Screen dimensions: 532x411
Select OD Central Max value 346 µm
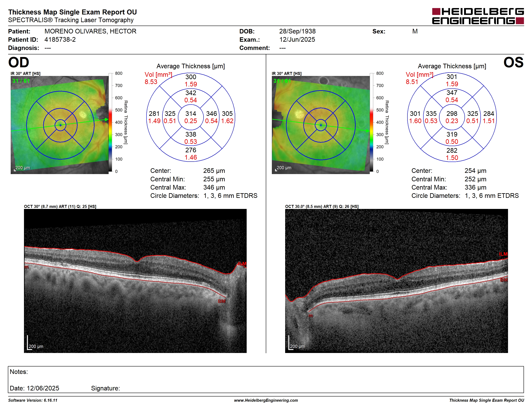tap(214, 188)
